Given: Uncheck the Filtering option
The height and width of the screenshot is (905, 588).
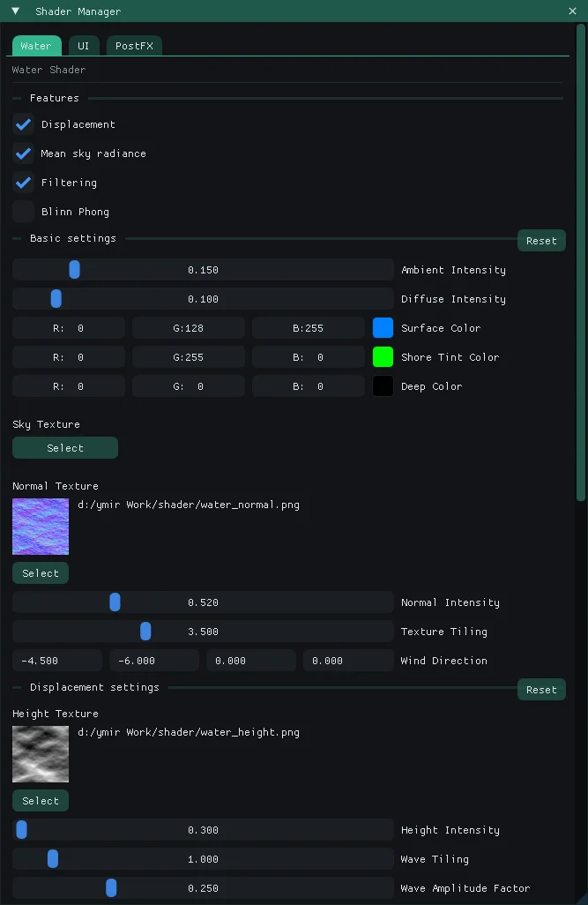Looking at the screenshot, I should tap(23, 182).
